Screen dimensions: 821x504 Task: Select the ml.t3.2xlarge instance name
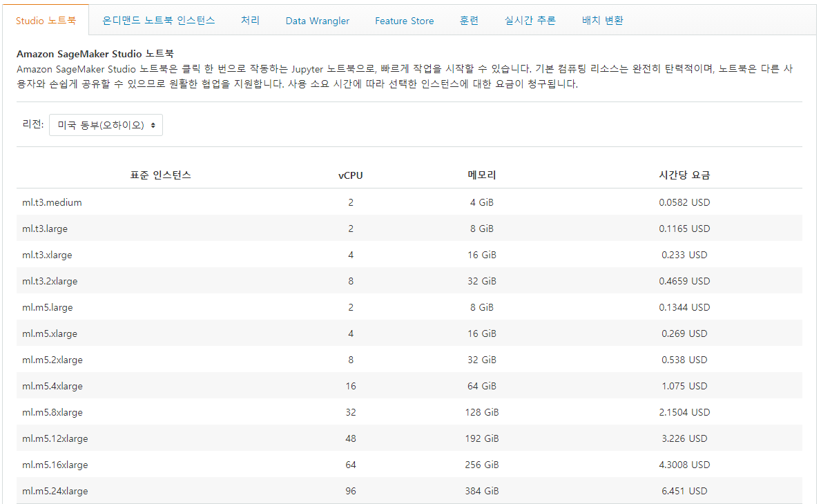tap(50, 281)
